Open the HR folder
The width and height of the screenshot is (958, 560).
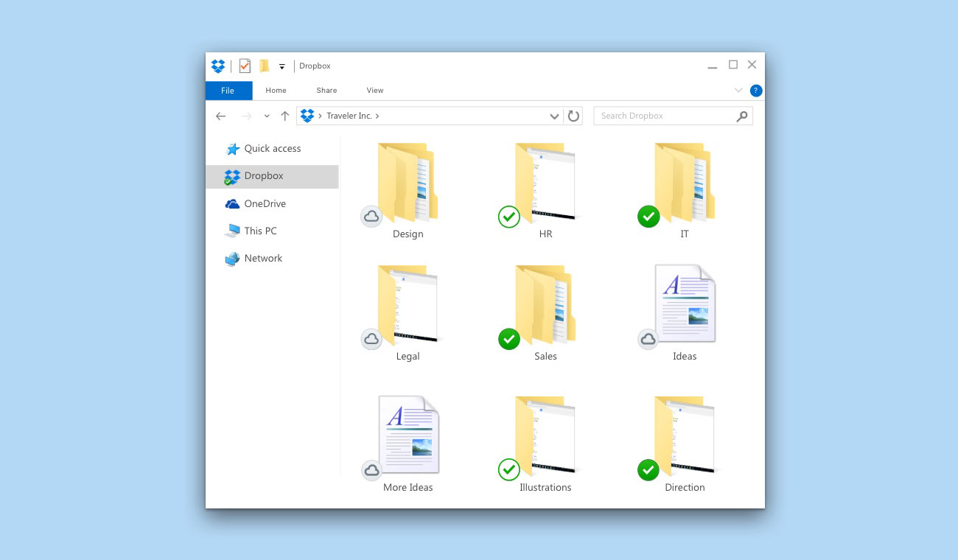(x=545, y=184)
